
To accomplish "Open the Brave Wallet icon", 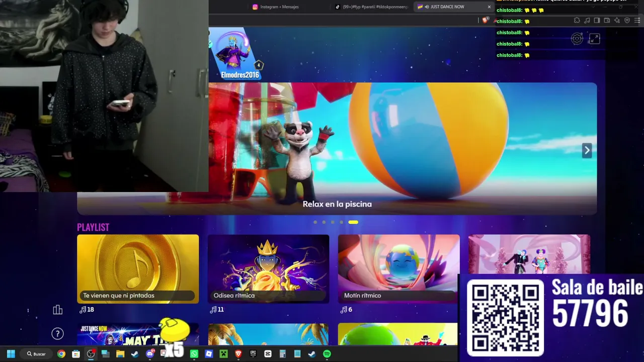I will click(607, 21).
